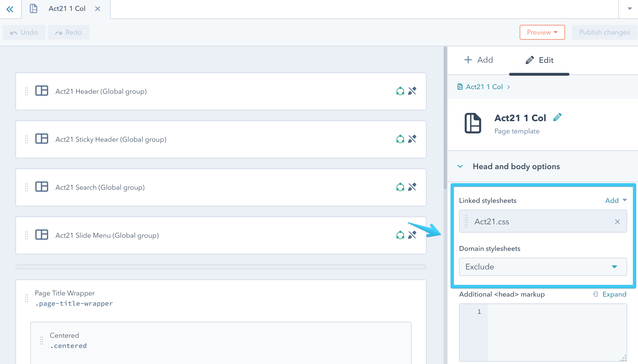Click the global group icon on Act21 Header row
Viewport: 638px width, 364px height.
400,91
